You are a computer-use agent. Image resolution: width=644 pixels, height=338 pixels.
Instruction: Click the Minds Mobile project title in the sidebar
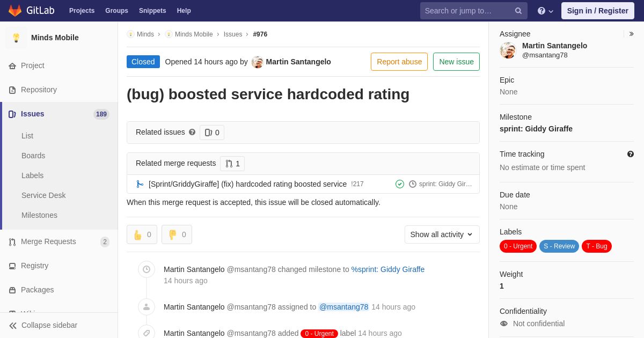coord(55,38)
